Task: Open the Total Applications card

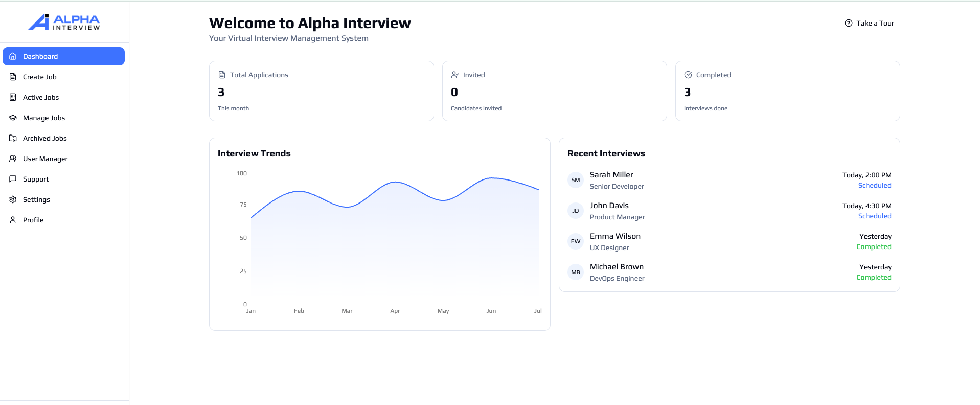Action: tap(321, 91)
